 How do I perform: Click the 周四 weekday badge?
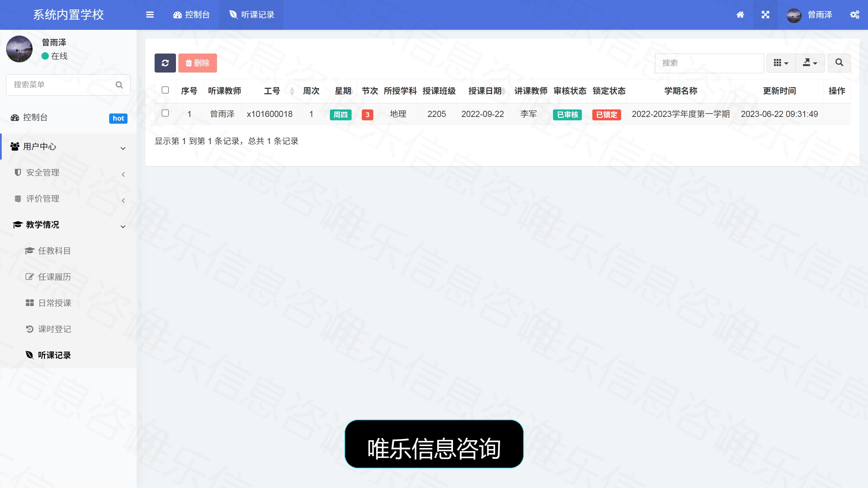[340, 115]
